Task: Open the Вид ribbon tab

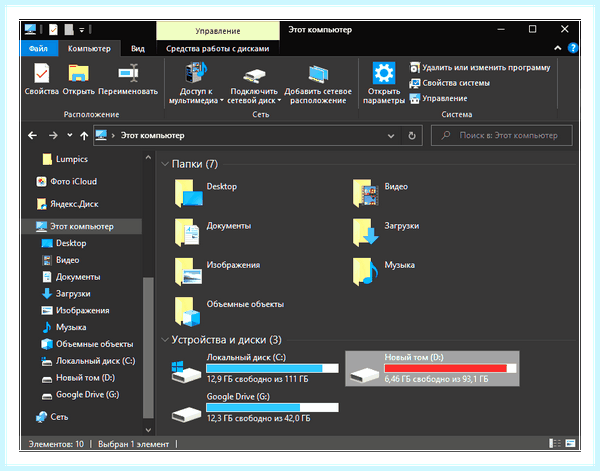Action: (138, 49)
